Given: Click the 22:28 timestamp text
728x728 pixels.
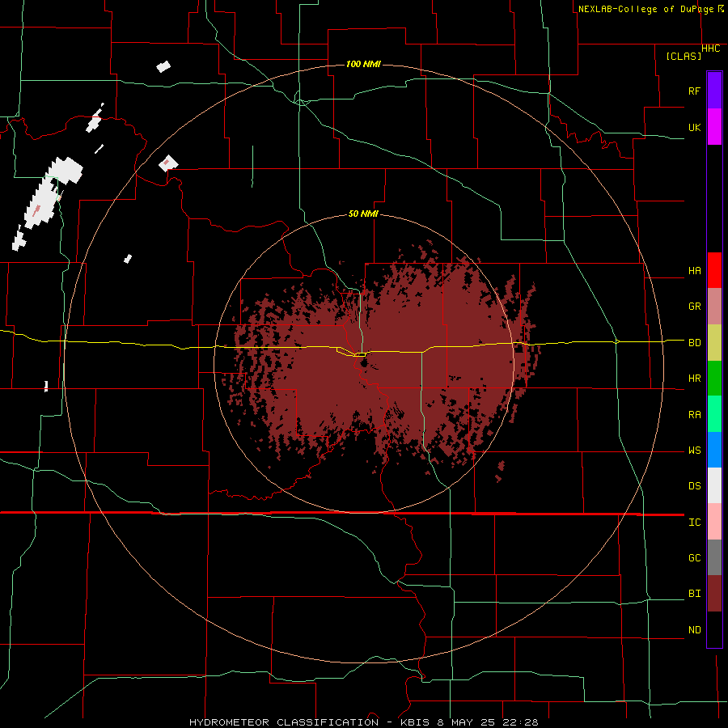Looking at the screenshot, I should point(519,722).
